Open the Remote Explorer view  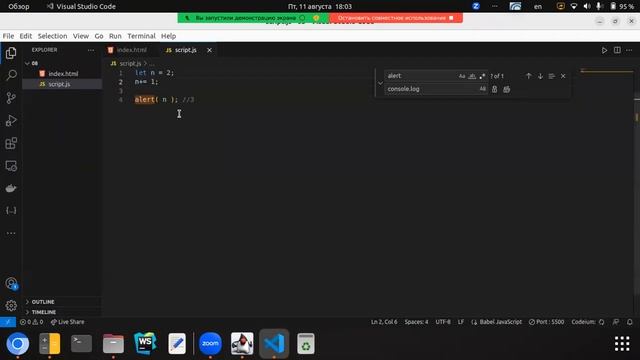pos(11,166)
